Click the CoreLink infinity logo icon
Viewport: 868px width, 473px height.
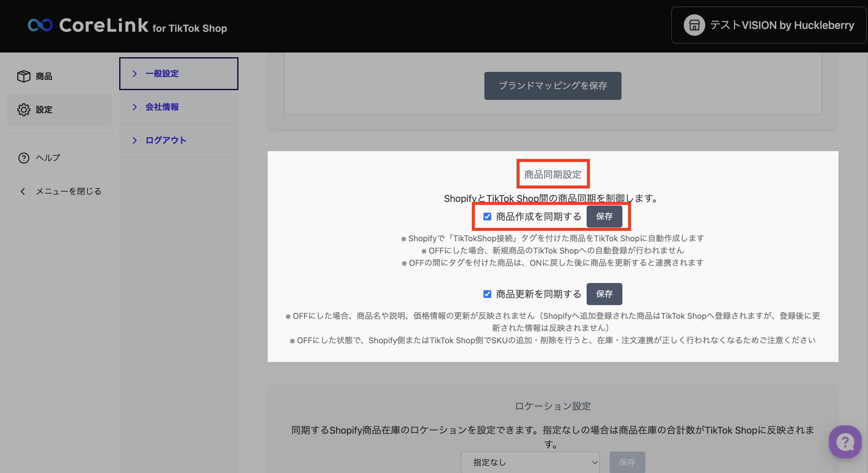pyautogui.click(x=40, y=25)
